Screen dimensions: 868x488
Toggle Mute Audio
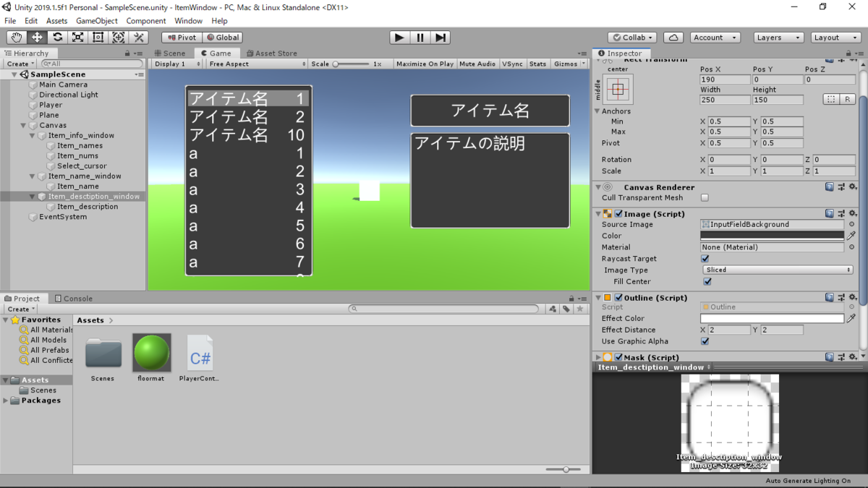[477, 64]
